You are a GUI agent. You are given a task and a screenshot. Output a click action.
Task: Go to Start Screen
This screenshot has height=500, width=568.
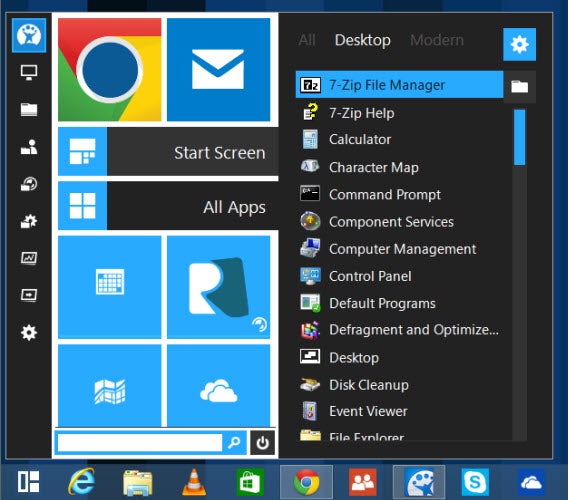click(168, 151)
